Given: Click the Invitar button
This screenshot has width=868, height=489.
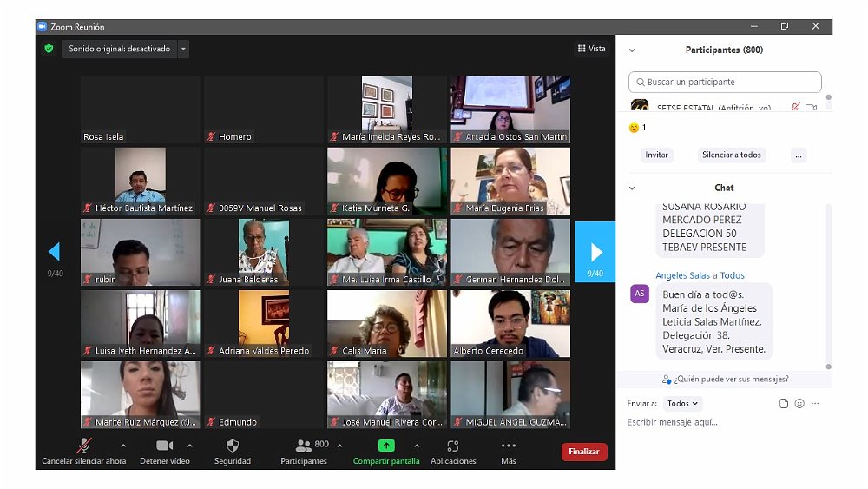Looking at the screenshot, I should (657, 155).
